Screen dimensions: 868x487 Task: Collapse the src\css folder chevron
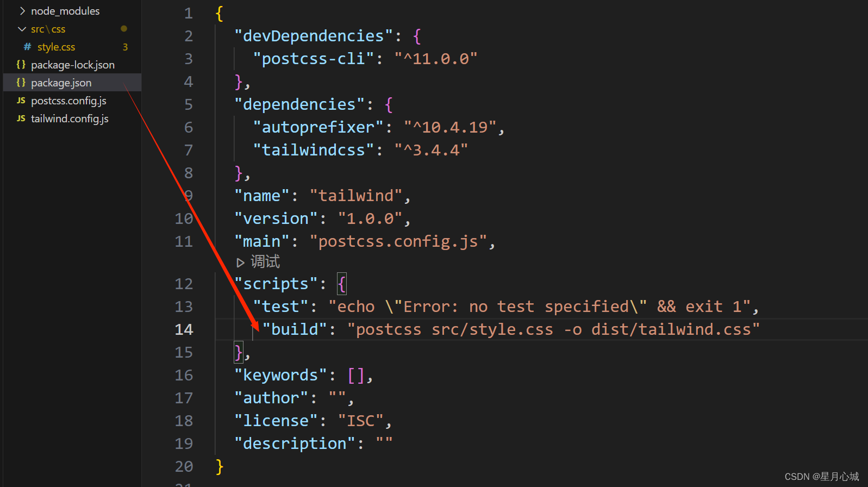point(22,29)
